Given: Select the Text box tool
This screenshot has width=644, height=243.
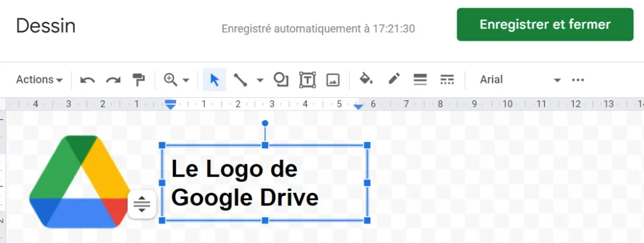Looking at the screenshot, I should pos(307,80).
